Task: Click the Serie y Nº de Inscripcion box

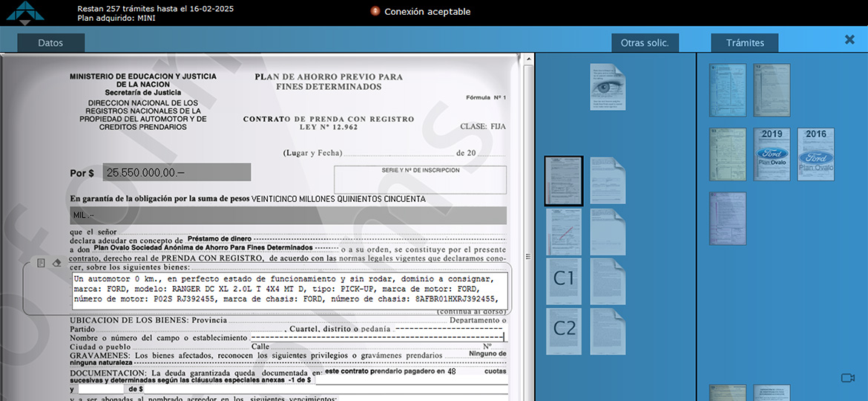Action: click(x=420, y=180)
